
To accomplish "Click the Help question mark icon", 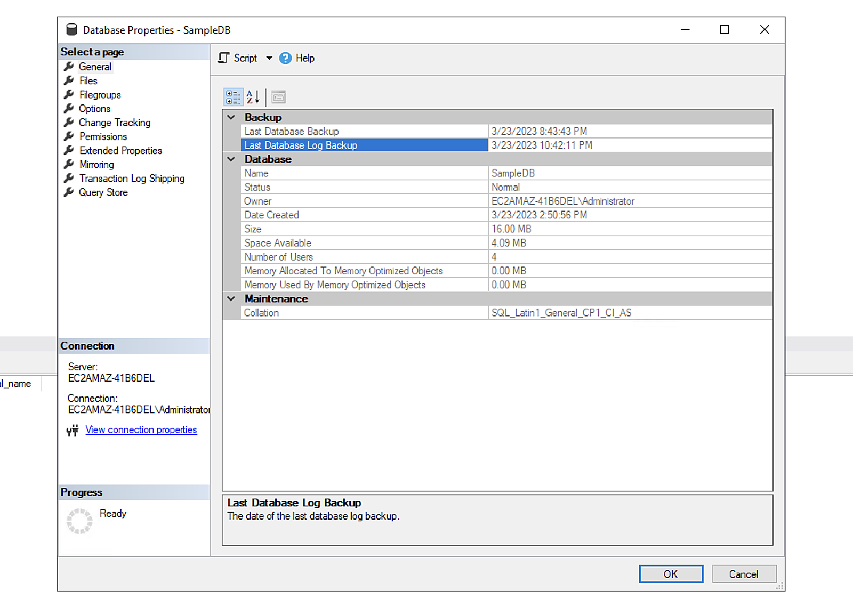I will [286, 58].
